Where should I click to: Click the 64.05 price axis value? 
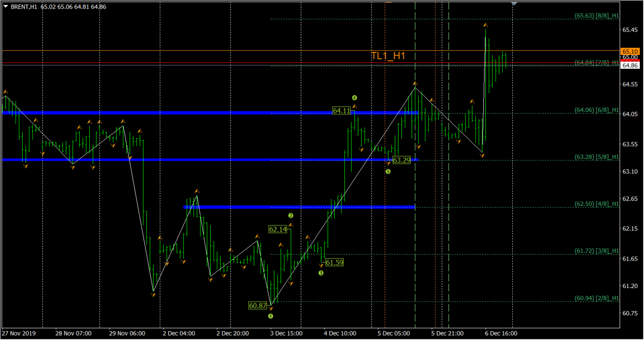point(630,114)
